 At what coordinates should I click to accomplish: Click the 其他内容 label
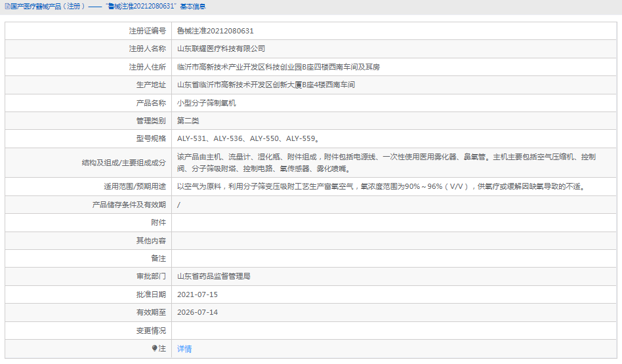(x=151, y=241)
